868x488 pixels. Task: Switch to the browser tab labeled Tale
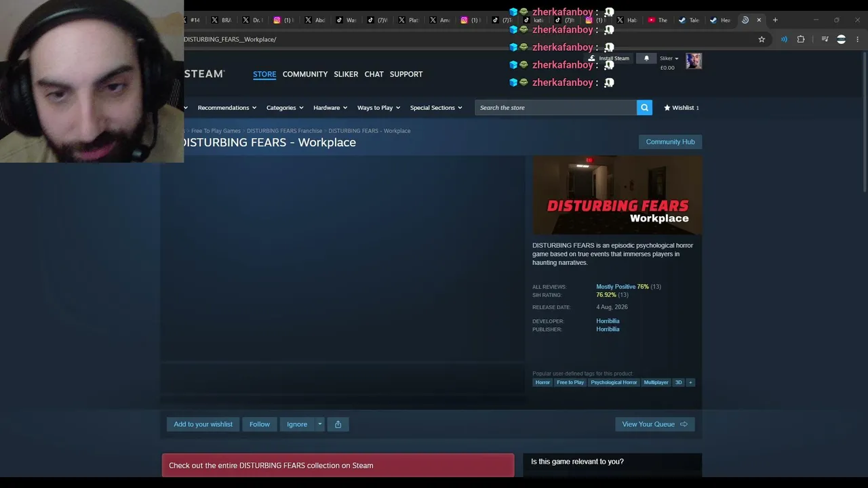point(689,20)
